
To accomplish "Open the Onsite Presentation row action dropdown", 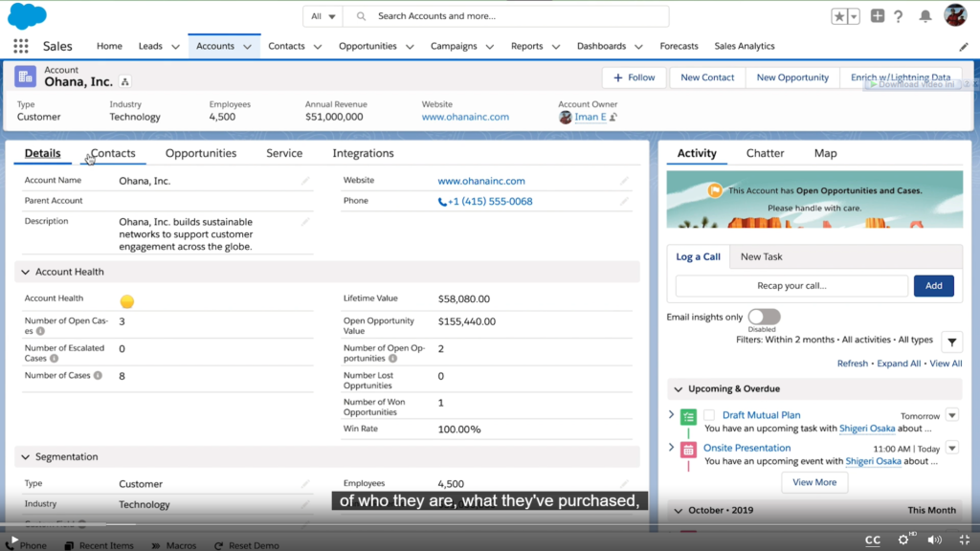I will point(951,447).
